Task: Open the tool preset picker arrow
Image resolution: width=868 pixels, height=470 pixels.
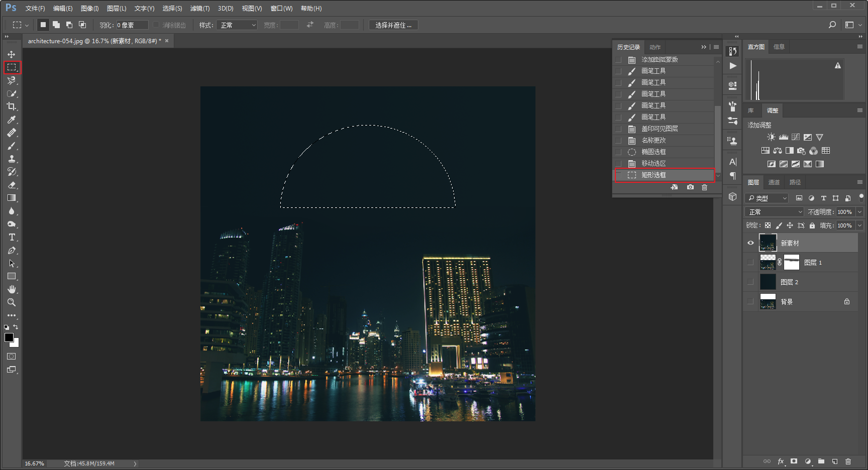Action: tap(27, 25)
